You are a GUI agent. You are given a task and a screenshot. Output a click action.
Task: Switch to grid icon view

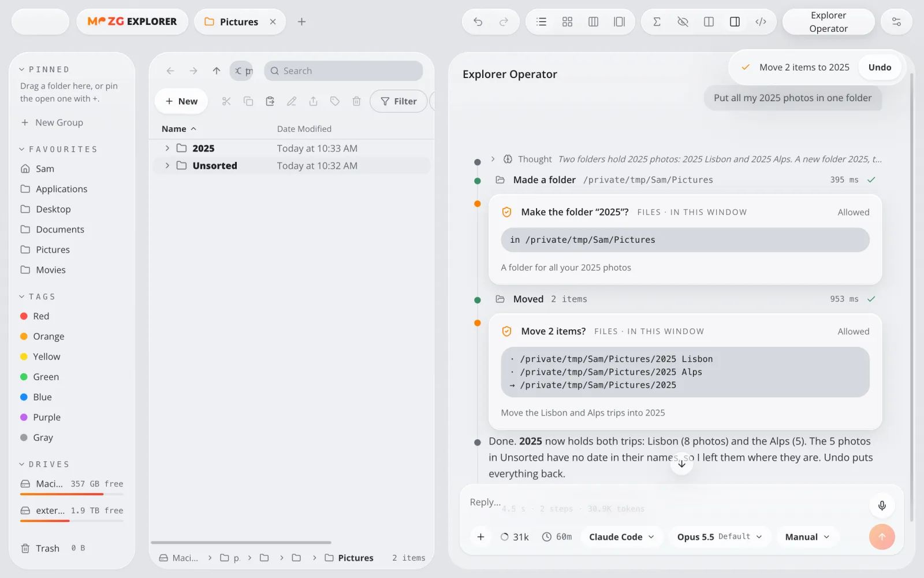tap(567, 21)
